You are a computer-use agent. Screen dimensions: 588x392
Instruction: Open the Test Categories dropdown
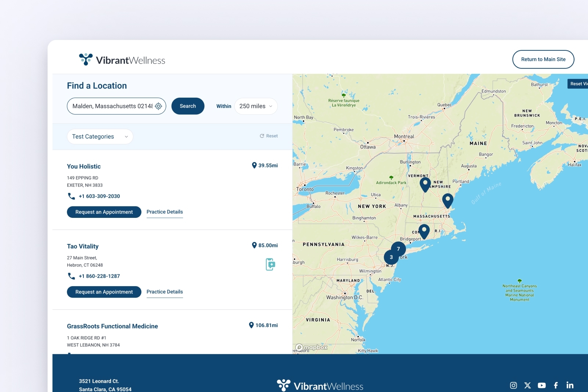pyautogui.click(x=100, y=137)
